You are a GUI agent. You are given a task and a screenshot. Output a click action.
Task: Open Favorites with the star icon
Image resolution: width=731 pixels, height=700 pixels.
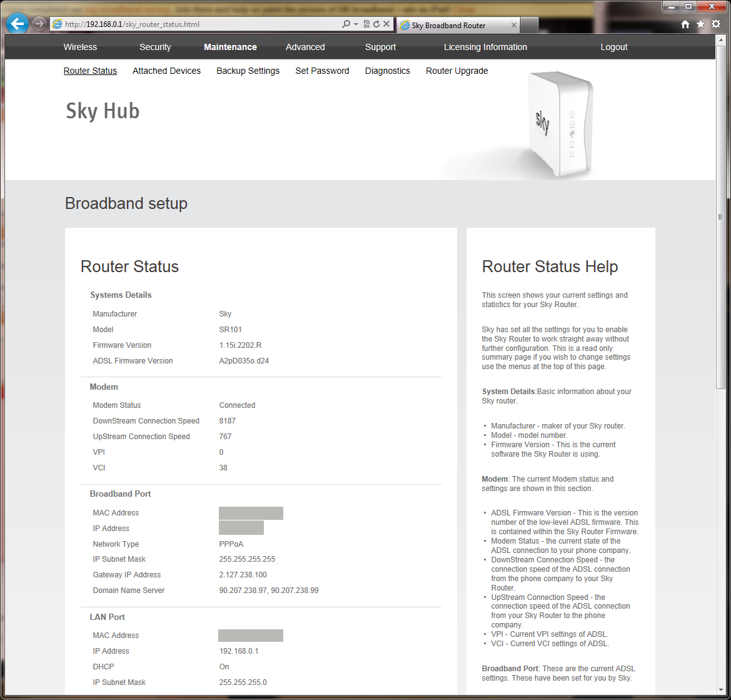[x=700, y=24]
